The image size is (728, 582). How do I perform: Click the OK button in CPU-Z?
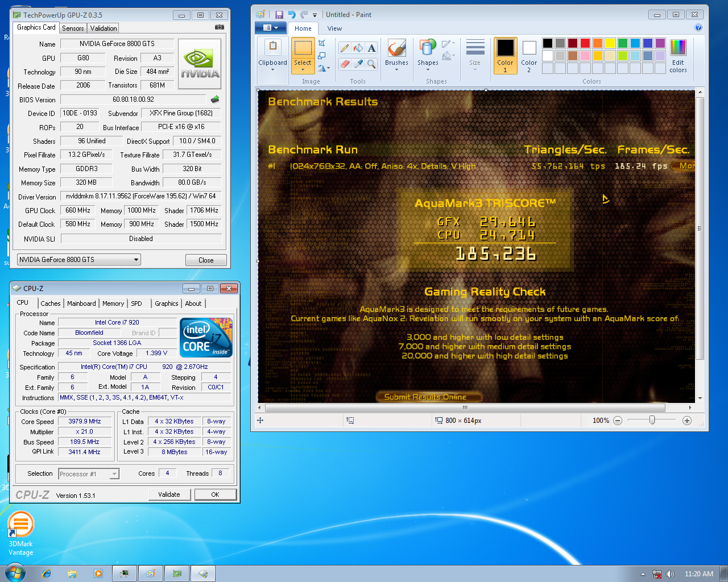click(215, 494)
